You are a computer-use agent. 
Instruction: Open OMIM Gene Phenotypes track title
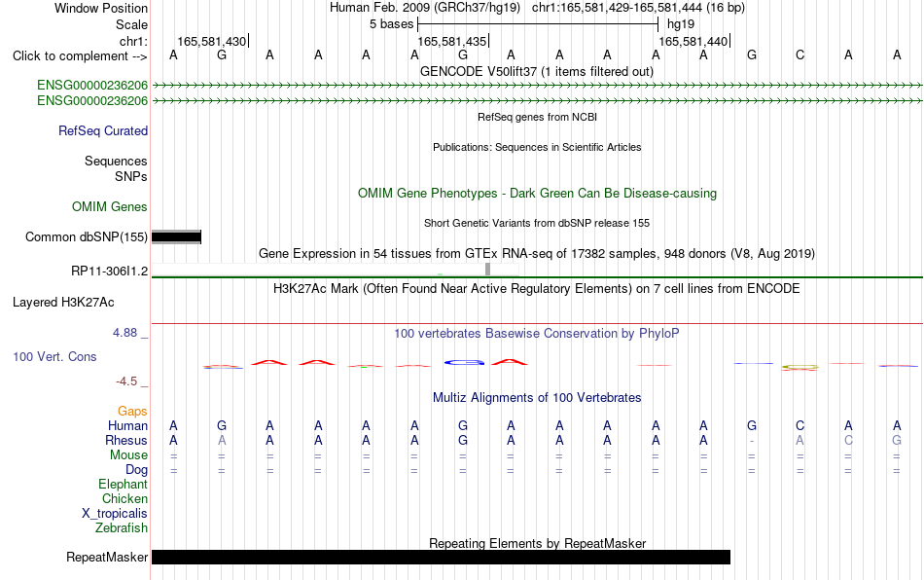(537, 194)
